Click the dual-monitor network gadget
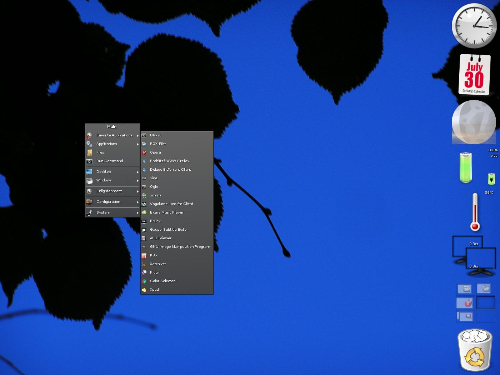This screenshot has height=375, width=500. click(474, 256)
